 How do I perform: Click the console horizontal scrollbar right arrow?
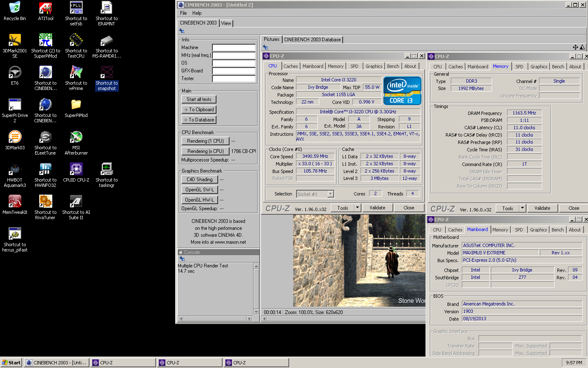click(249, 319)
